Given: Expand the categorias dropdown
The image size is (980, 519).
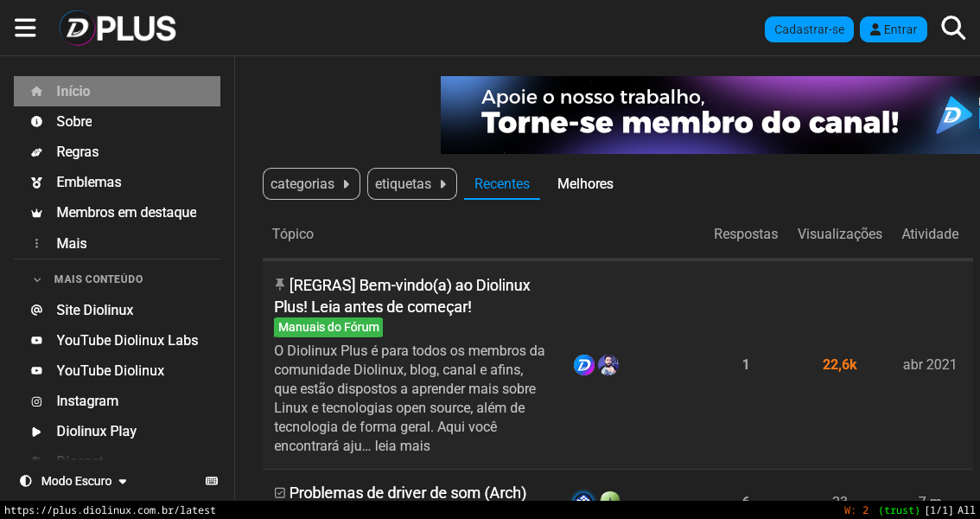Looking at the screenshot, I should [311, 183].
